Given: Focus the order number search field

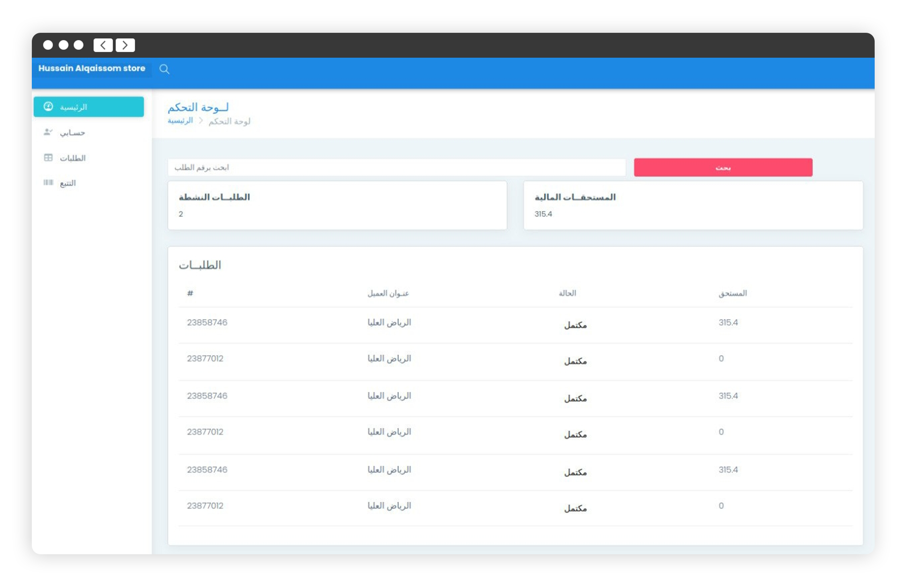Looking at the screenshot, I should click(x=396, y=167).
